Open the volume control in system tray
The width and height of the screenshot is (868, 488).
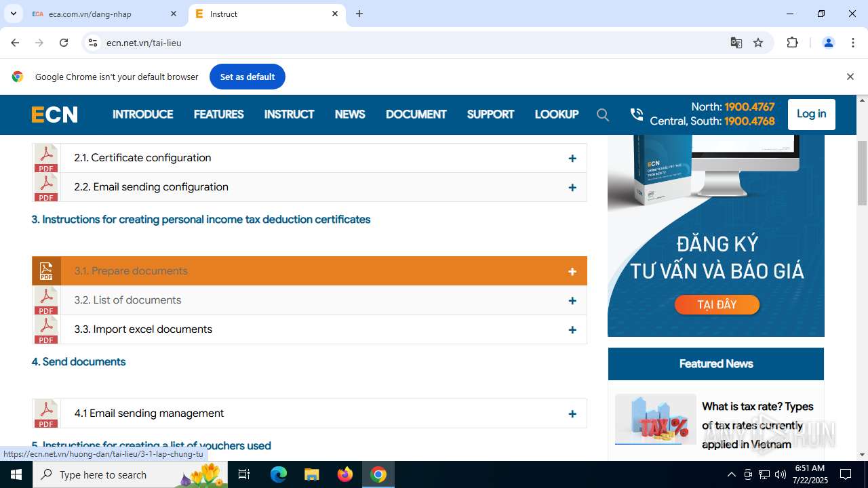tap(781, 474)
